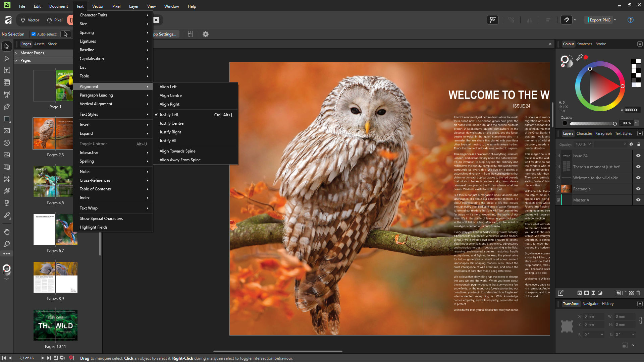Uncheck the Auto-select checkbox
Screen dimensions: 644x362
(34, 34)
